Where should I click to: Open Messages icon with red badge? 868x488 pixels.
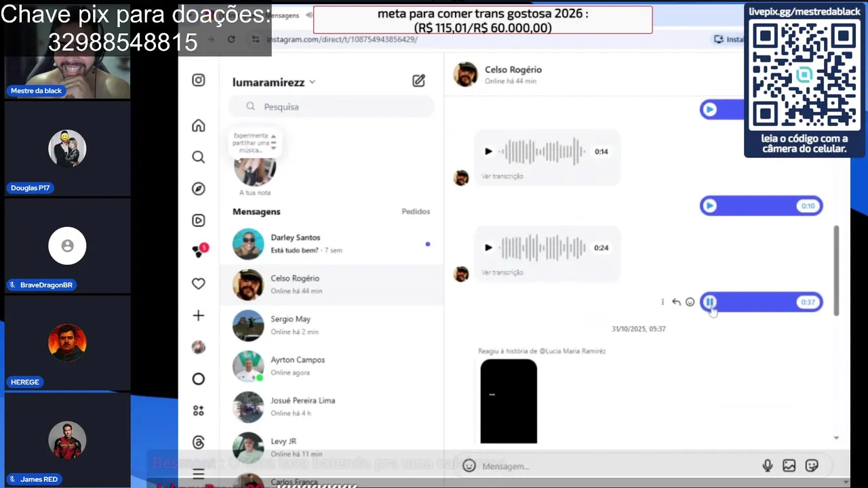click(x=199, y=251)
